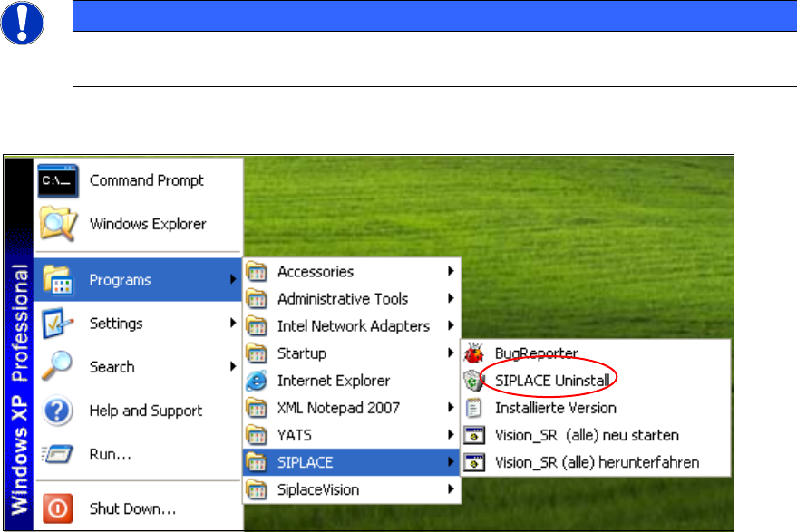
Task: Click the Search magnifying glass icon
Action: 57,366
